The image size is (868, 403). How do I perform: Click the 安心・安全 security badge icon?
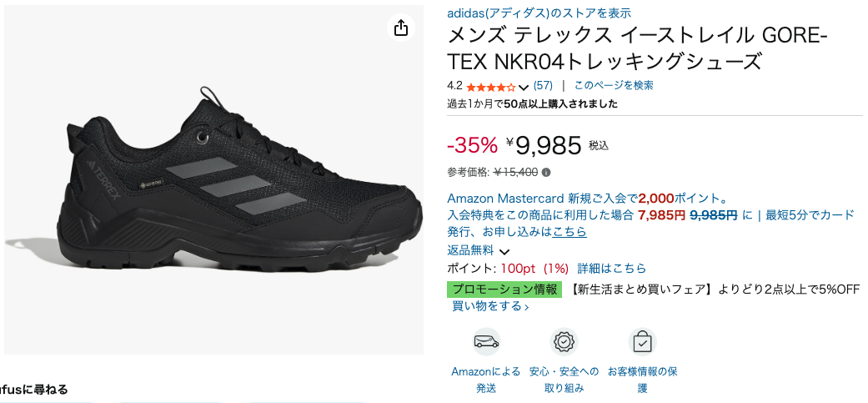tap(564, 341)
